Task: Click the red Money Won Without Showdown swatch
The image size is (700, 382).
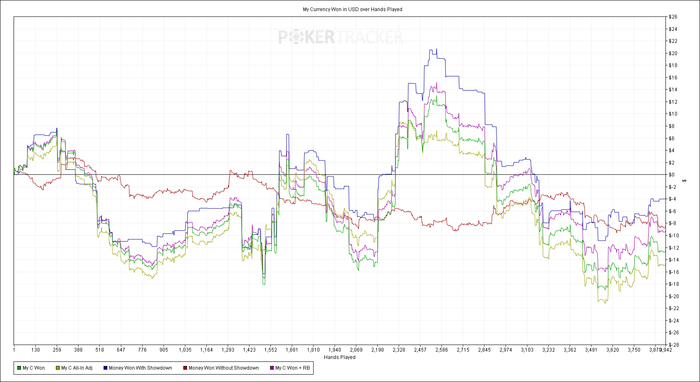Action: [185, 368]
